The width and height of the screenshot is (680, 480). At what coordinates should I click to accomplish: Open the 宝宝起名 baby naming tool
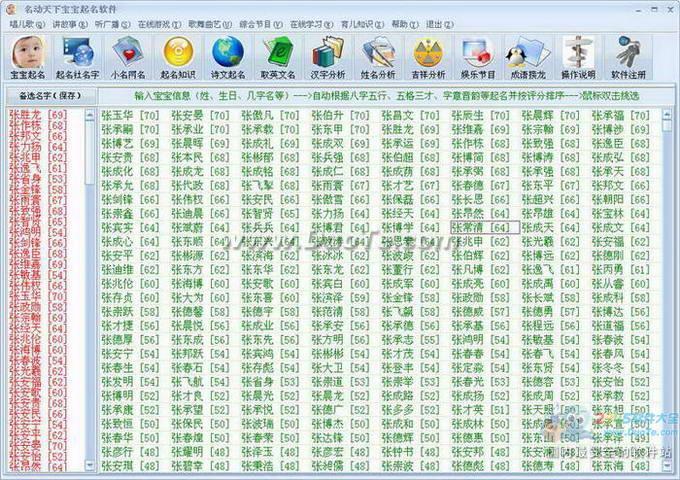tap(28, 58)
